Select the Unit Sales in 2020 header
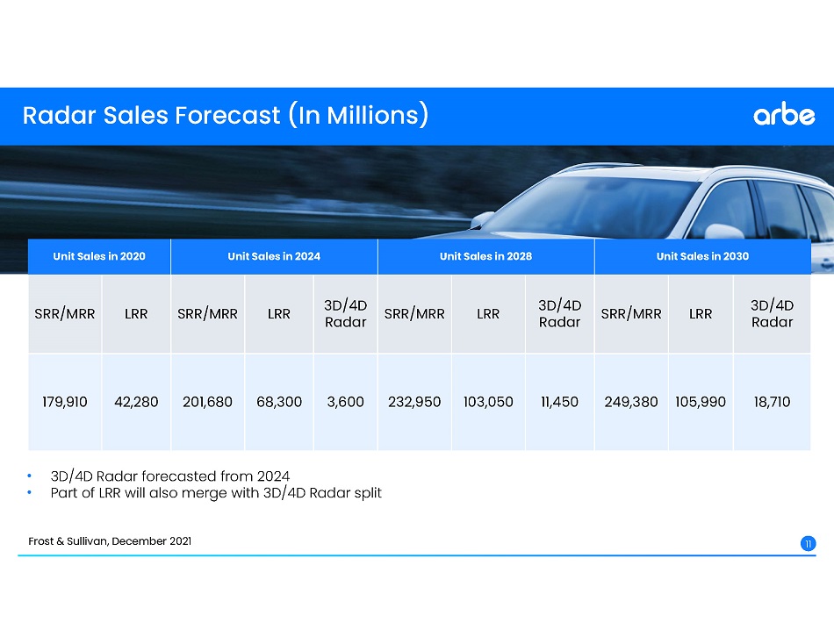The width and height of the screenshot is (834, 644). (99, 256)
